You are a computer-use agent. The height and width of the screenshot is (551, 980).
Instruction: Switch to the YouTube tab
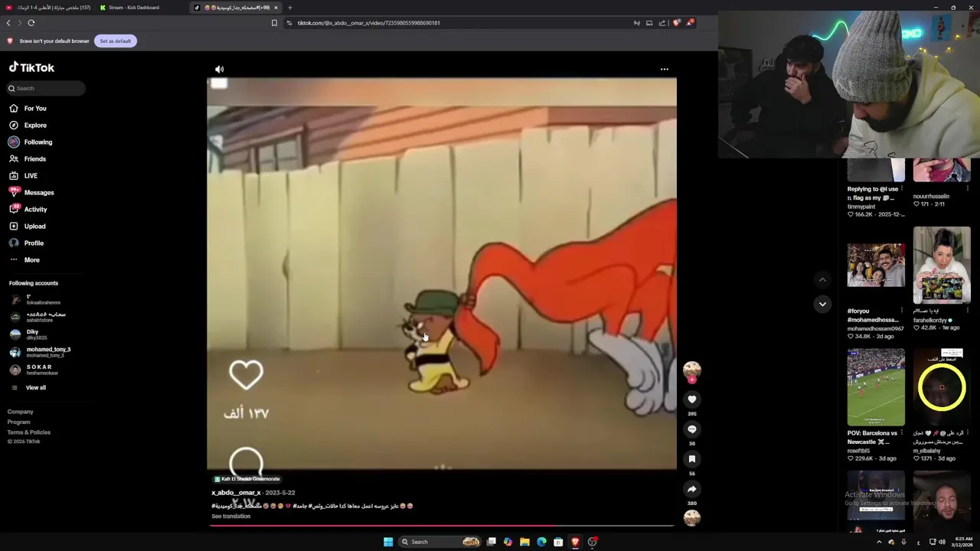click(49, 8)
